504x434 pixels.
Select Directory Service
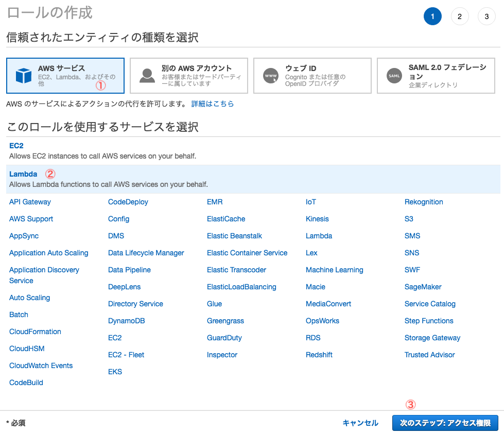(x=135, y=304)
